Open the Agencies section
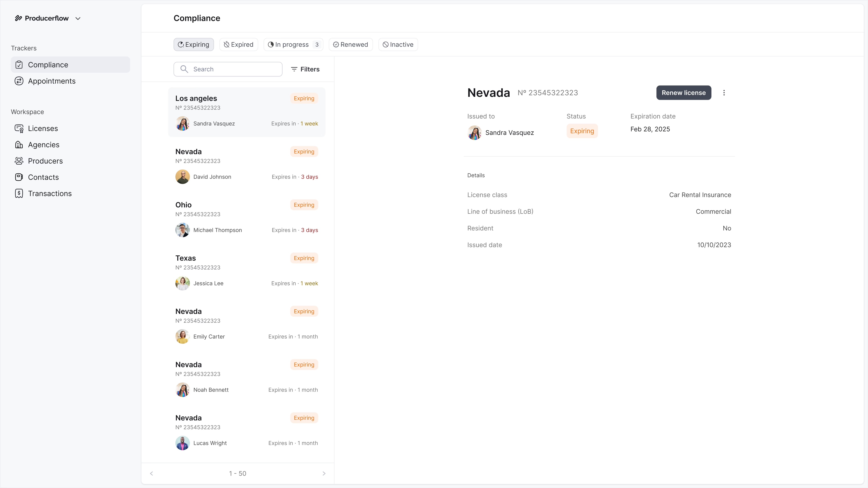This screenshot has width=868, height=488. 43,145
